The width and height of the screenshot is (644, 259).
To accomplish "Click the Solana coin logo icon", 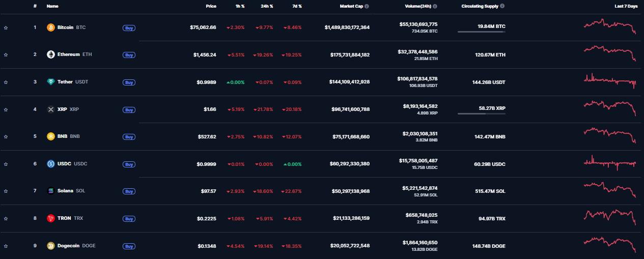I will [x=50, y=191].
